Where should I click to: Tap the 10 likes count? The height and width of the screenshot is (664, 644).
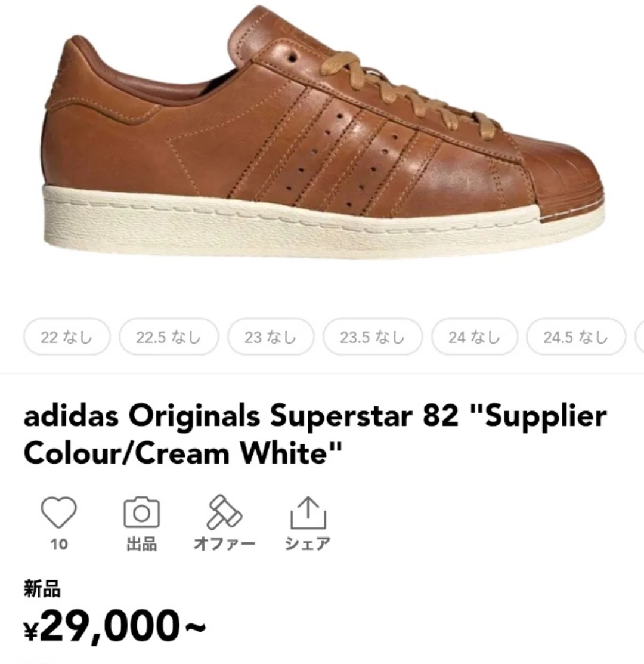(x=59, y=544)
